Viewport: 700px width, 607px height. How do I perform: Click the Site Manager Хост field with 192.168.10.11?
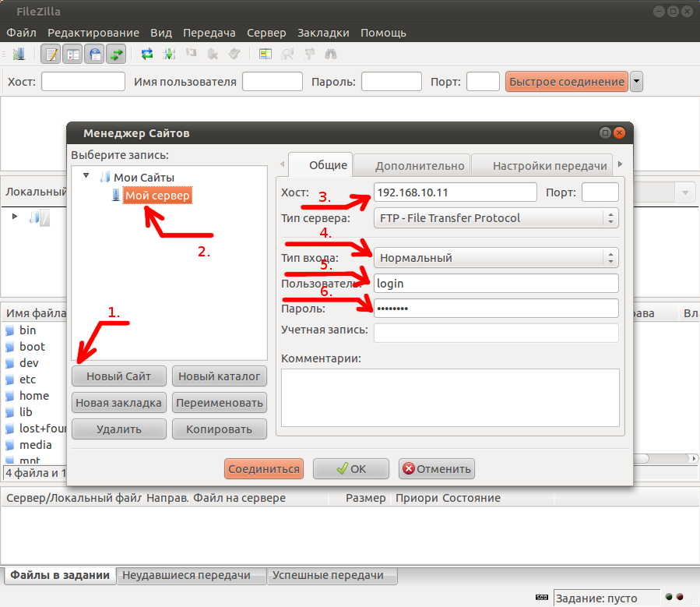click(456, 192)
